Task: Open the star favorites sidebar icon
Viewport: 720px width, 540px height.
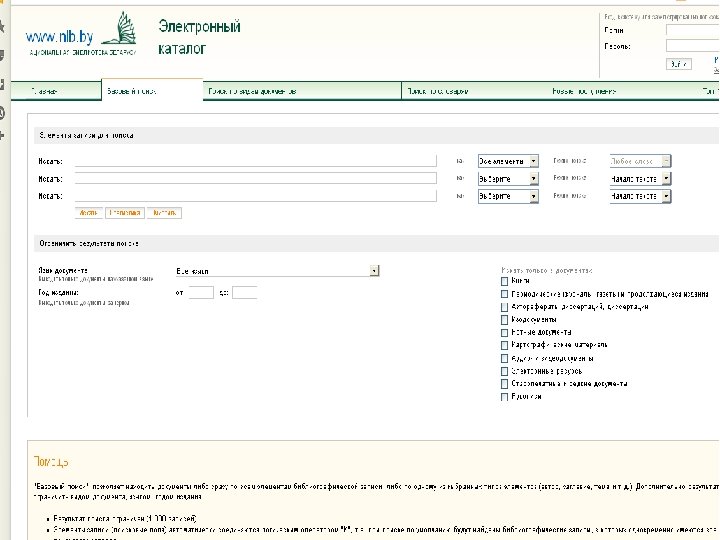Action: tap(2, 26)
